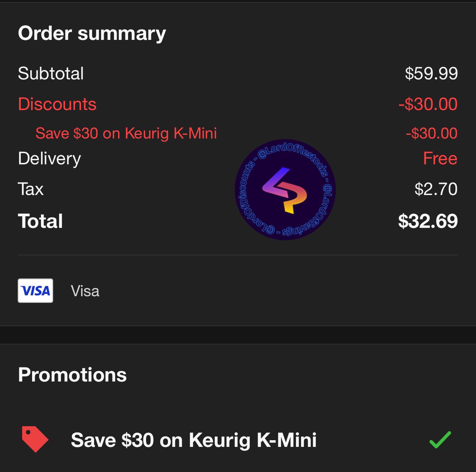Tap the Delivery label
The image size is (476, 472).
49,159
